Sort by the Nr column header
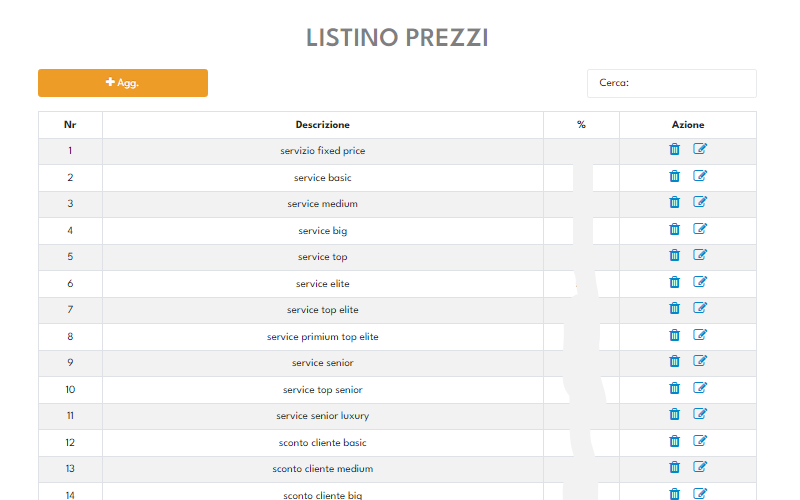 coord(70,125)
